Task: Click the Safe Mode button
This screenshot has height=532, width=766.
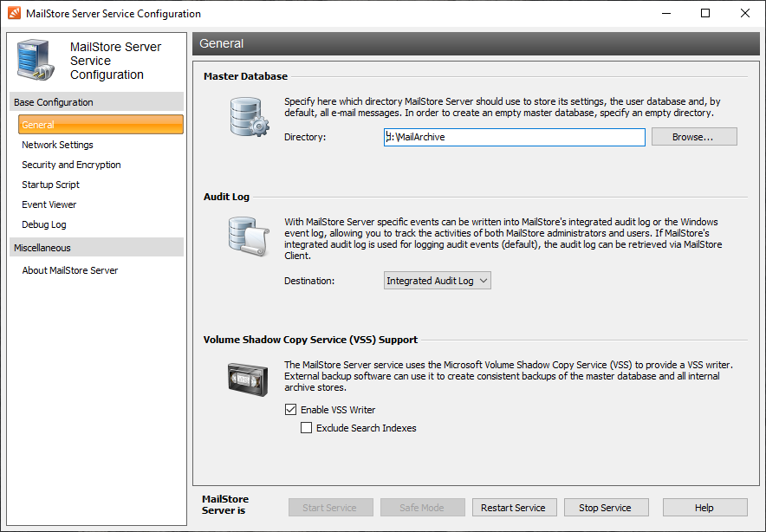Action: 423,508
